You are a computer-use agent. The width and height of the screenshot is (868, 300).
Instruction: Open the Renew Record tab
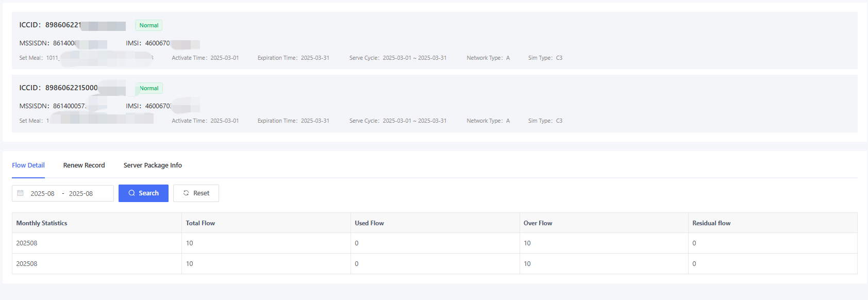pos(84,165)
